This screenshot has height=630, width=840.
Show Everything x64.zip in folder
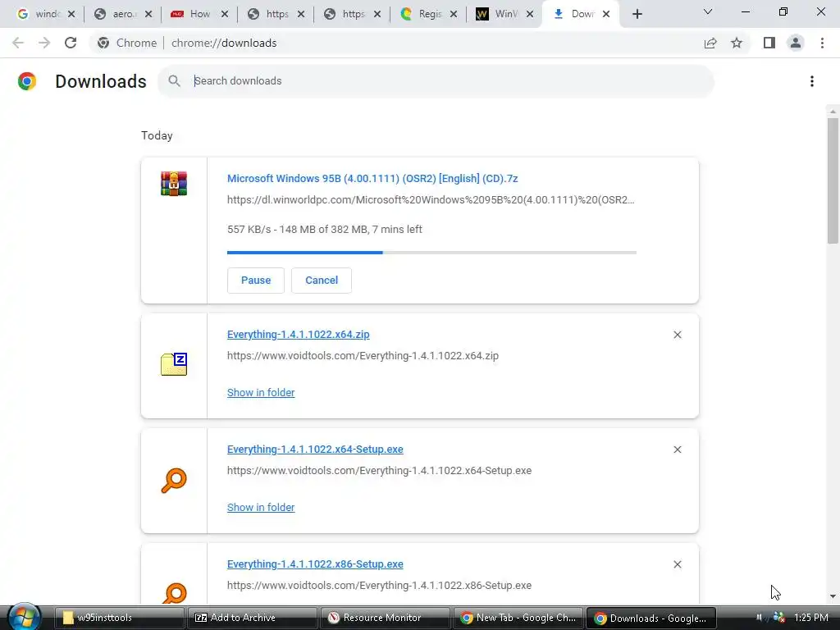pos(261,393)
